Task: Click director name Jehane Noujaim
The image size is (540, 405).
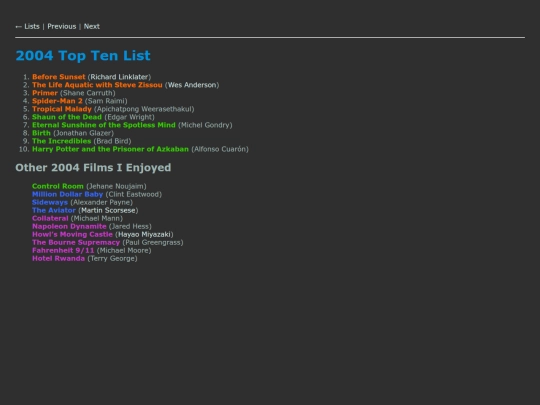Action: tap(116, 186)
